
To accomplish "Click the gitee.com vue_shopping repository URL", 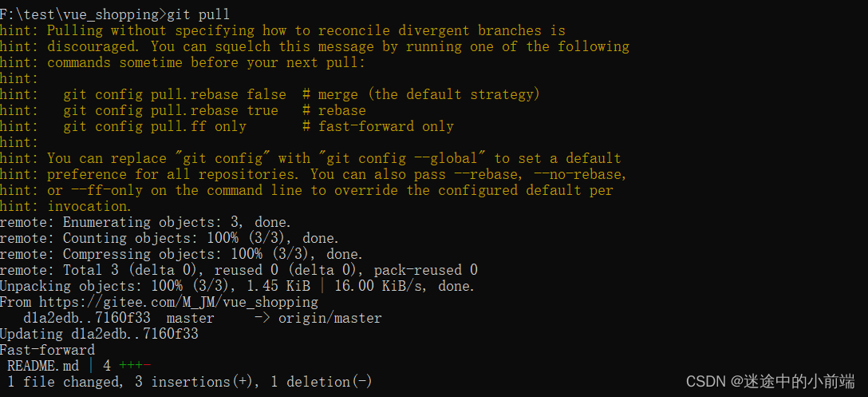I will click(178, 302).
